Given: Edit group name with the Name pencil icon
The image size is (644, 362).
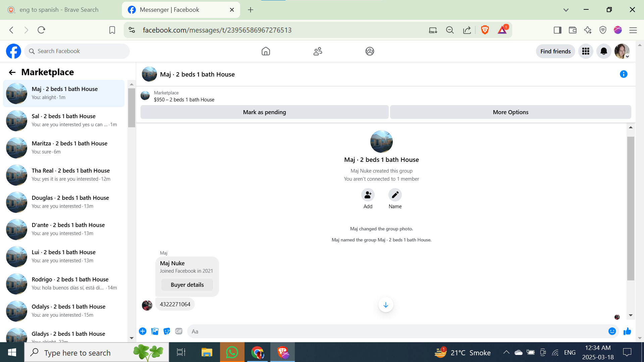Looking at the screenshot, I should click(395, 195).
